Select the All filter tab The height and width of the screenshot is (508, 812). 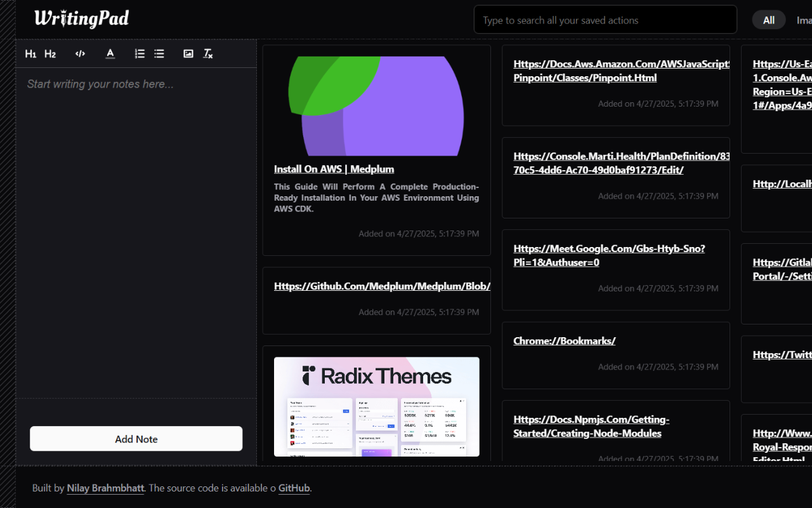pos(769,20)
